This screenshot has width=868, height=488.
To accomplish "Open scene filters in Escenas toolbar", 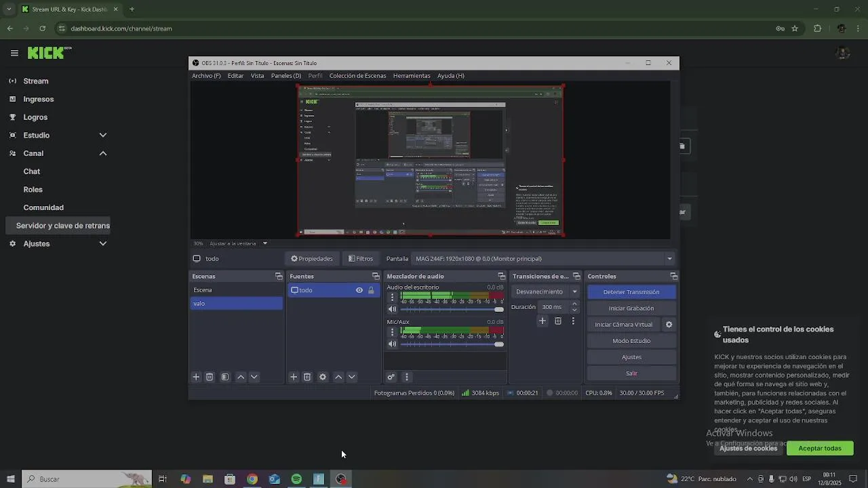I will [x=225, y=377].
